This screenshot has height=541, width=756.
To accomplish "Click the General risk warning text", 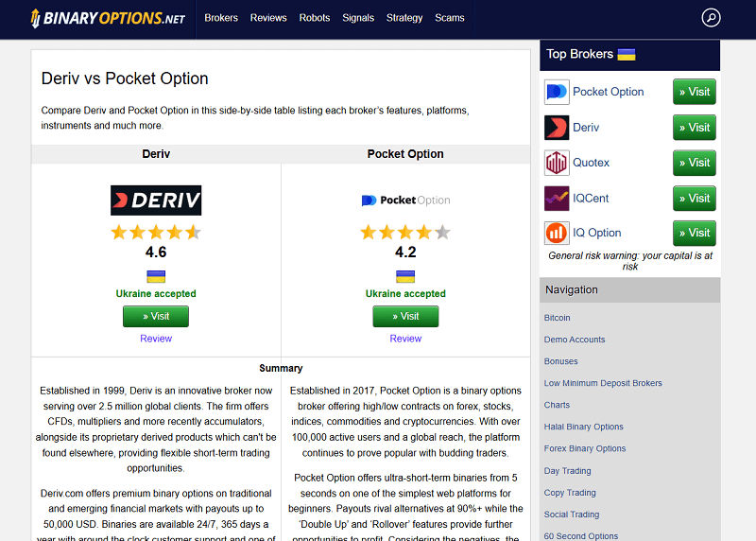I will 629,261.
